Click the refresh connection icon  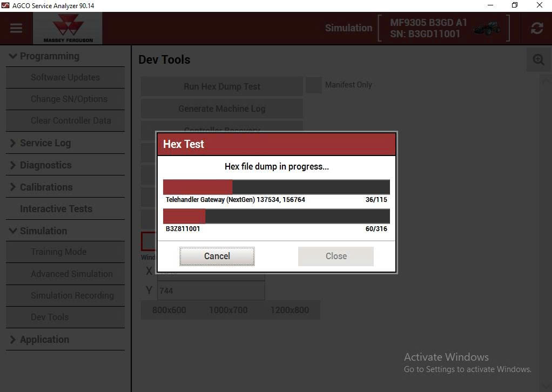click(x=536, y=28)
